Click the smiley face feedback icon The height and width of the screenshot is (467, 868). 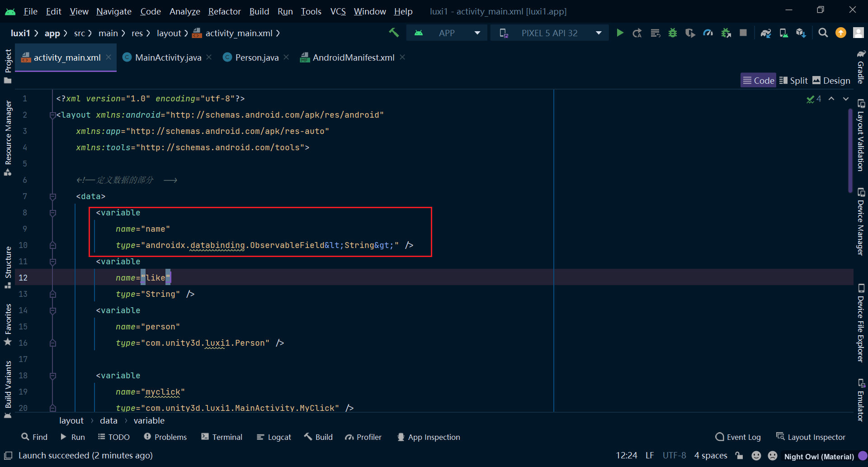(756, 456)
